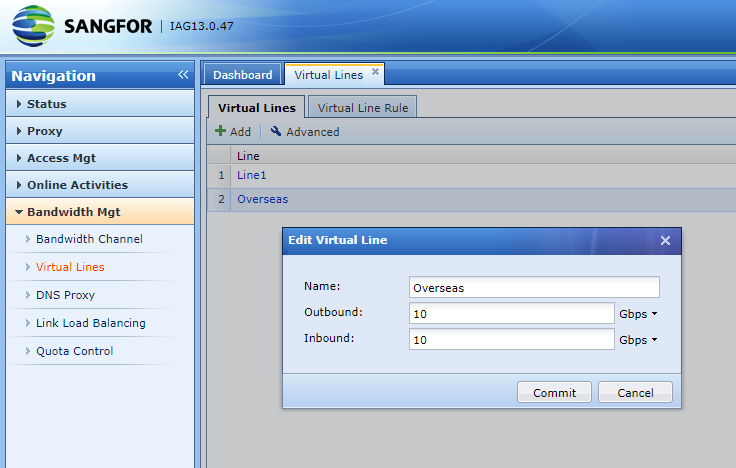Open the Outbound Gbps unit dropdown
This screenshot has height=468, width=736.
tap(638, 314)
